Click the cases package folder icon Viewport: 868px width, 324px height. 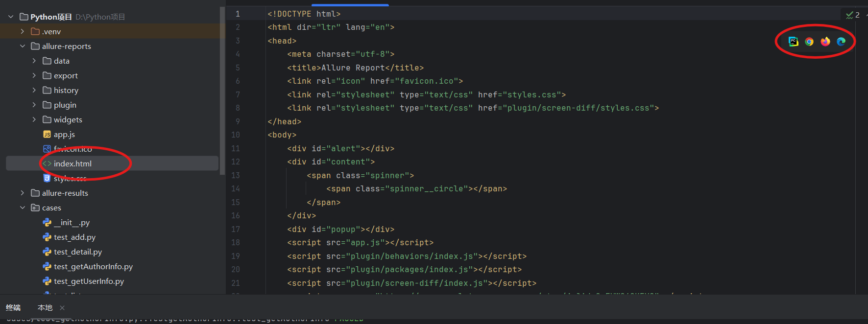click(x=35, y=208)
